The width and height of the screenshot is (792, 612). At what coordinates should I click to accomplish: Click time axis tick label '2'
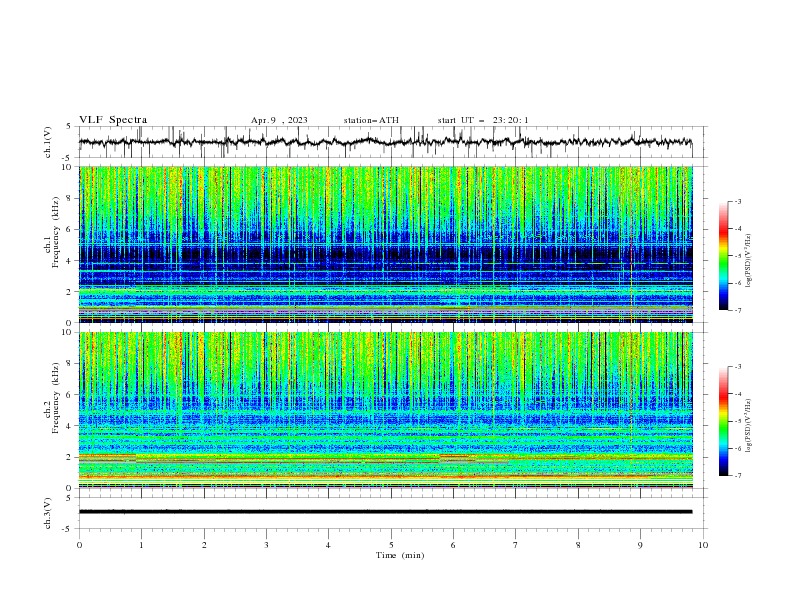tap(204, 545)
